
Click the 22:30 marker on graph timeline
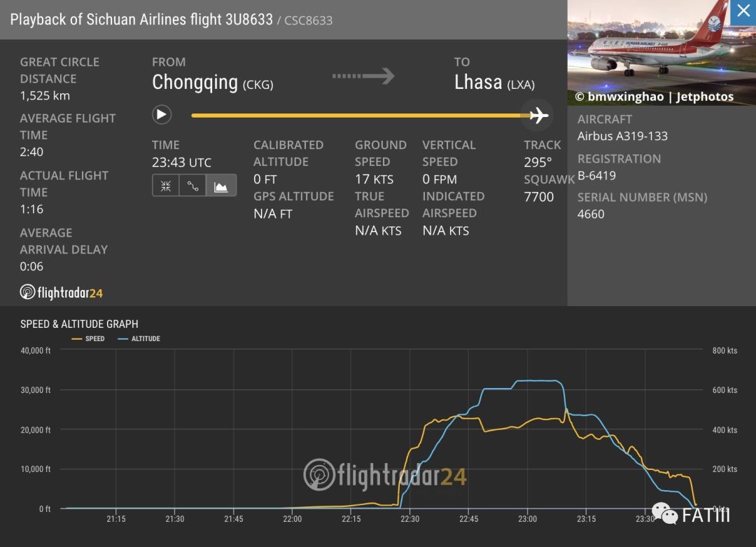pos(409,519)
